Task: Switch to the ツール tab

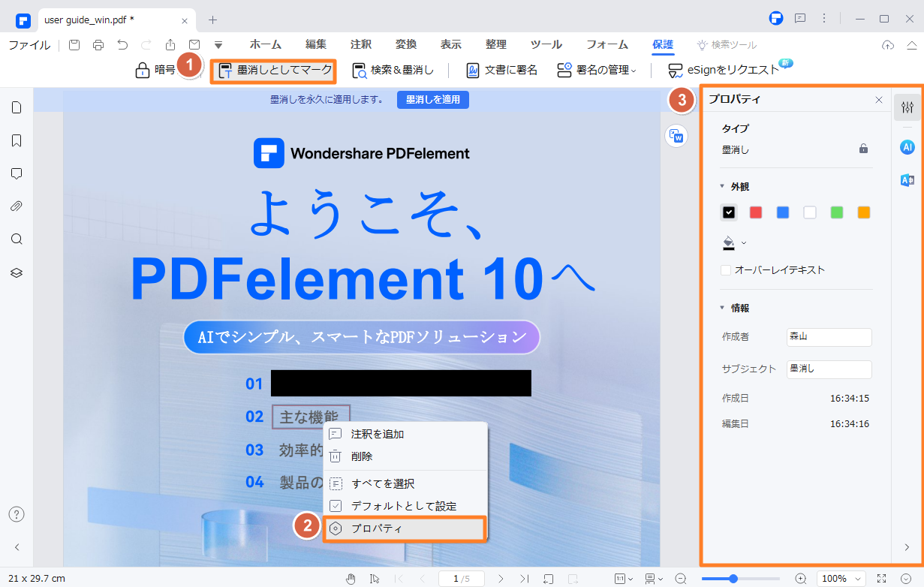Action: click(x=546, y=45)
